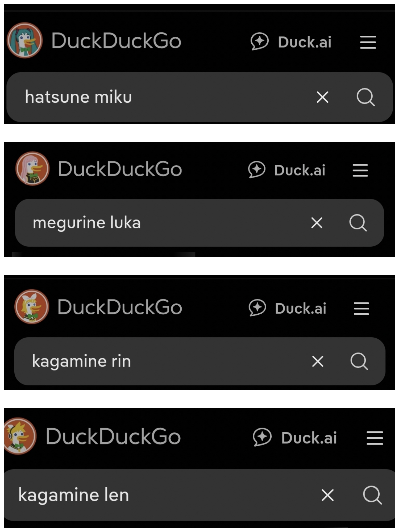This screenshot has height=532, width=399.
Task: Focus the 'kagamine rin' search box
Action: [x=160, y=361]
